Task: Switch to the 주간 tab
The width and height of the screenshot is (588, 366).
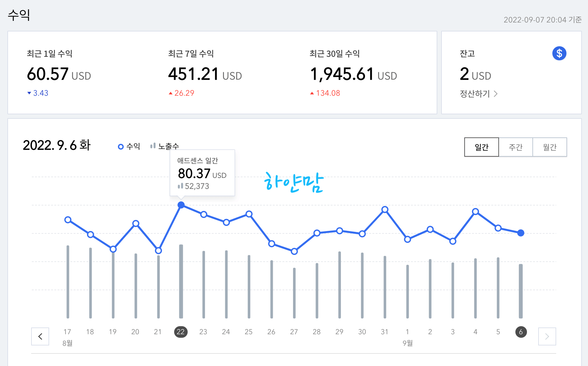Action: [516, 147]
